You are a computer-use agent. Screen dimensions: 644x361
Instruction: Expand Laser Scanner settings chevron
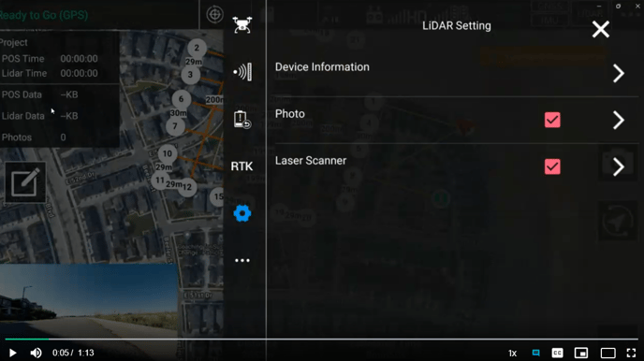tap(619, 167)
